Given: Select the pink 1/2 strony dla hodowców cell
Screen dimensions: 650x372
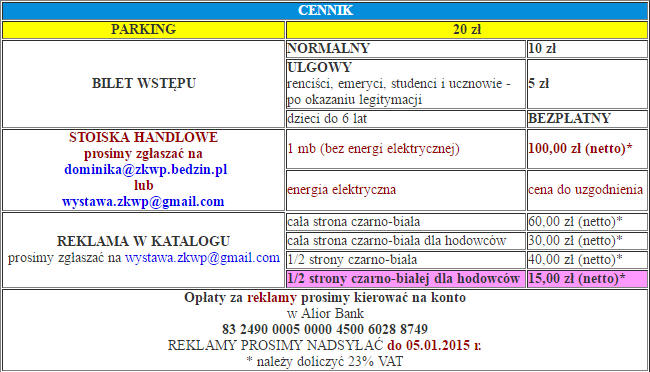Looking at the screenshot, I should [x=405, y=279].
